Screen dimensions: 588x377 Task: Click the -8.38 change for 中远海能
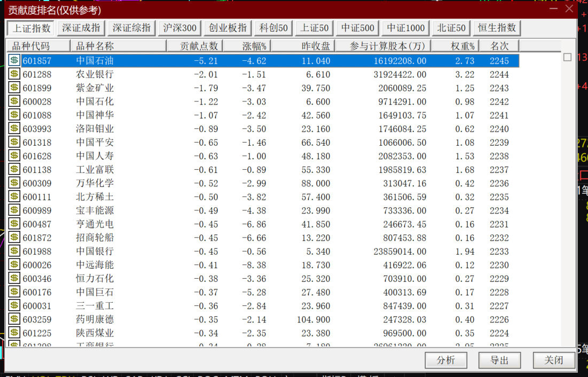click(254, 265)
